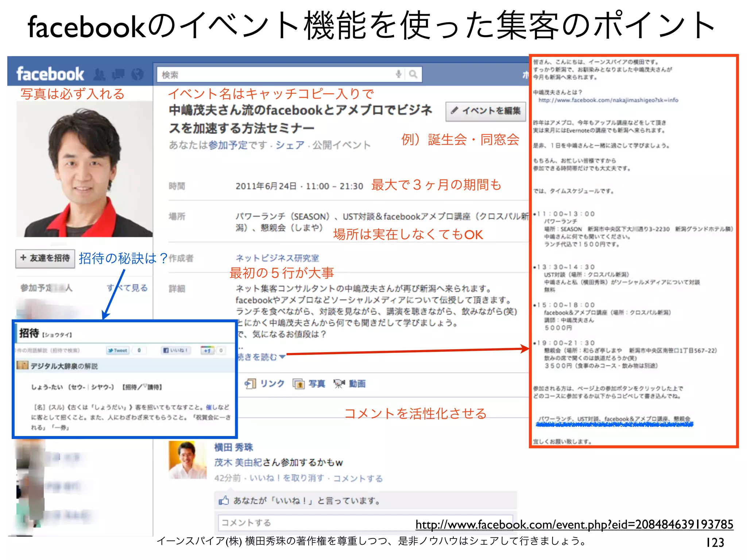Expand description with 続きを読む
The height and width of the screenshot is (560, 747).
[261, 357]
